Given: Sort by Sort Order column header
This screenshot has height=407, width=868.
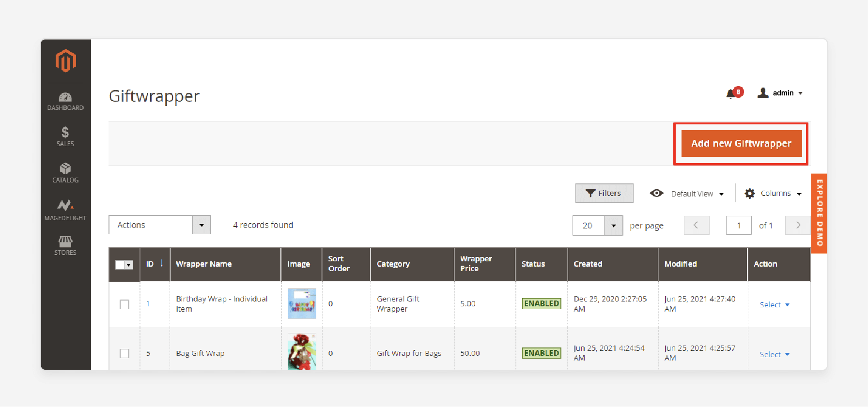Looking at the screenshot, I should pyautogui.click(x=346, y=264).
